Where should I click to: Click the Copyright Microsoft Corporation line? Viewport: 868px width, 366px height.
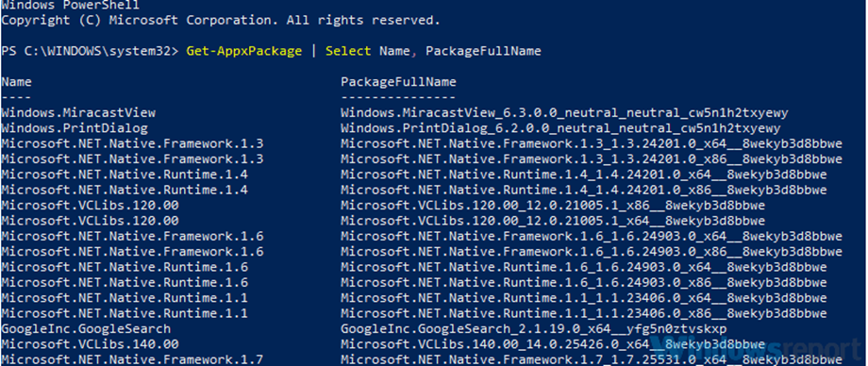coord(221,21)
